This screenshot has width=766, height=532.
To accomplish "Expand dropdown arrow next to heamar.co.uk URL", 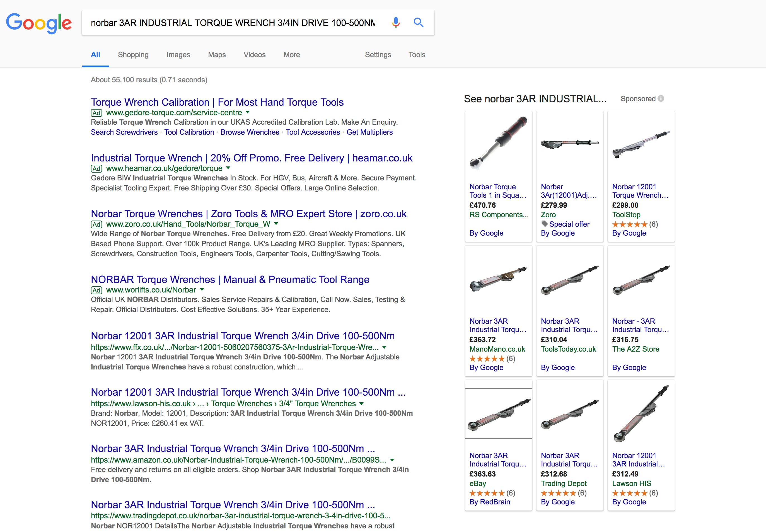I will click(x=228, y=168).
